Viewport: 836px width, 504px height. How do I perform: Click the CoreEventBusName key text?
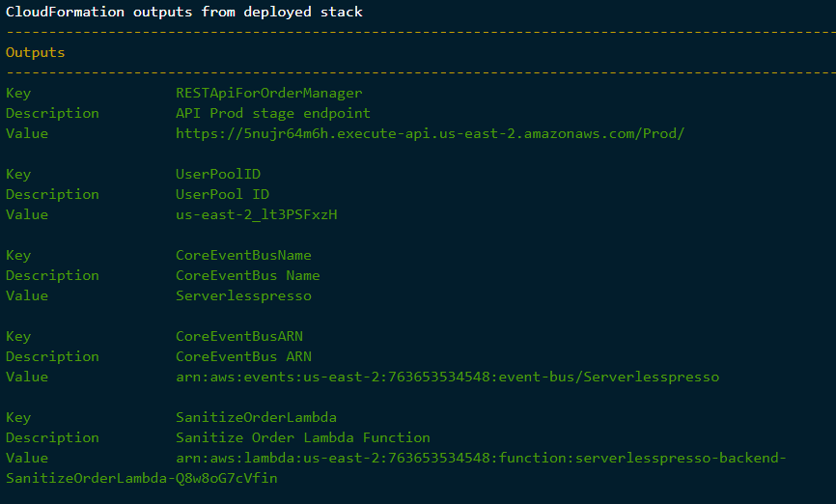tap(243, 255)
